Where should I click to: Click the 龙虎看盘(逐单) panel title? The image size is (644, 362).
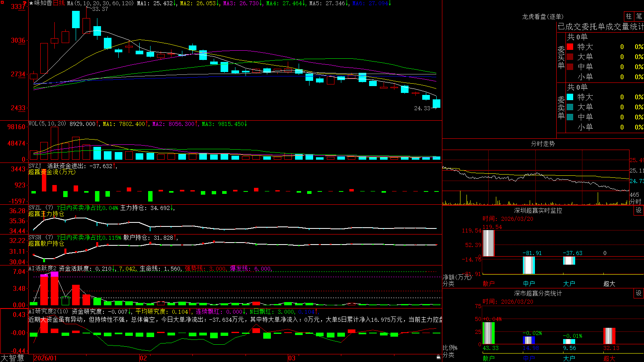click(543, 16)
